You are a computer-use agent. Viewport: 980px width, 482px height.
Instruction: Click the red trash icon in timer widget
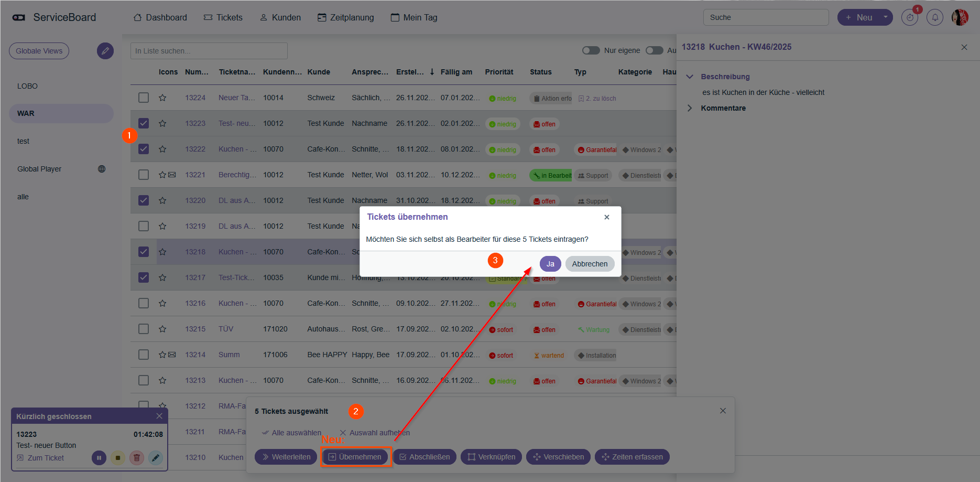tap(137, 458)
